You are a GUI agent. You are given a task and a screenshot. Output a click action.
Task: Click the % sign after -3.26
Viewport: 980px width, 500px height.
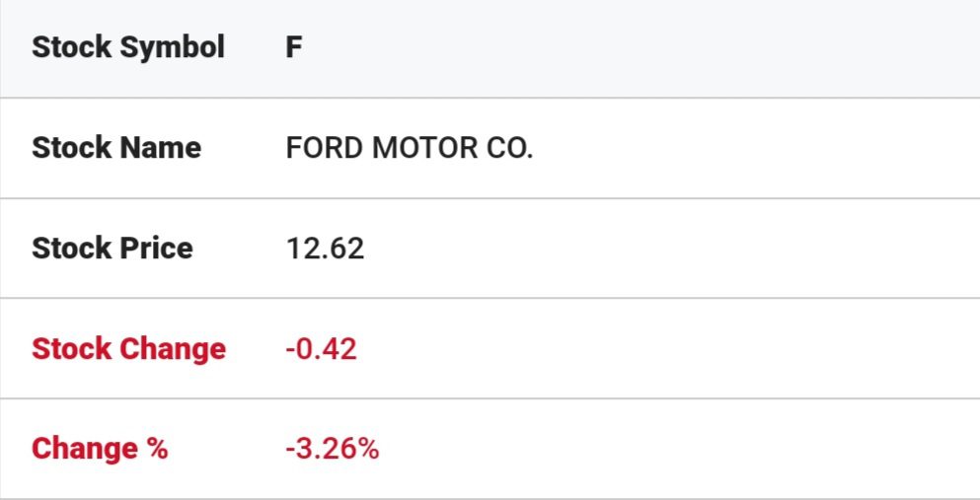pos(368,449)
